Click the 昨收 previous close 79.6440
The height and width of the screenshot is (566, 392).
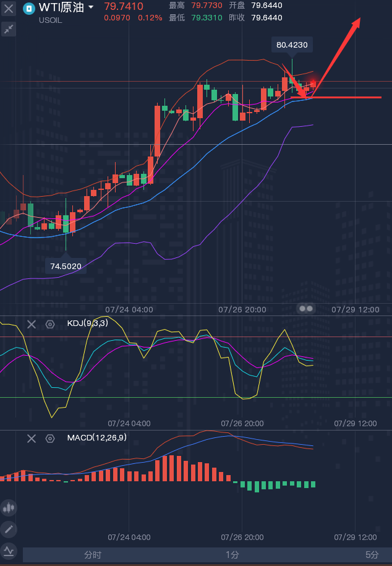pos(266,18)
